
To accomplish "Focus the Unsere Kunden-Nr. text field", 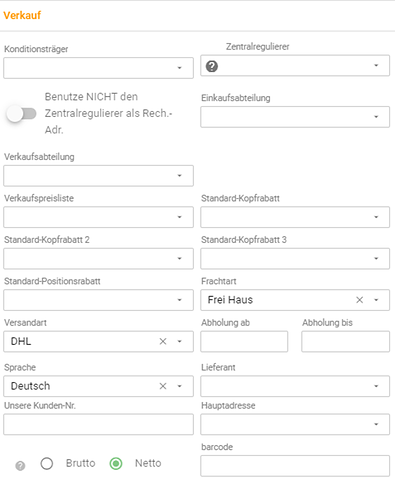I will coord(98,424).
